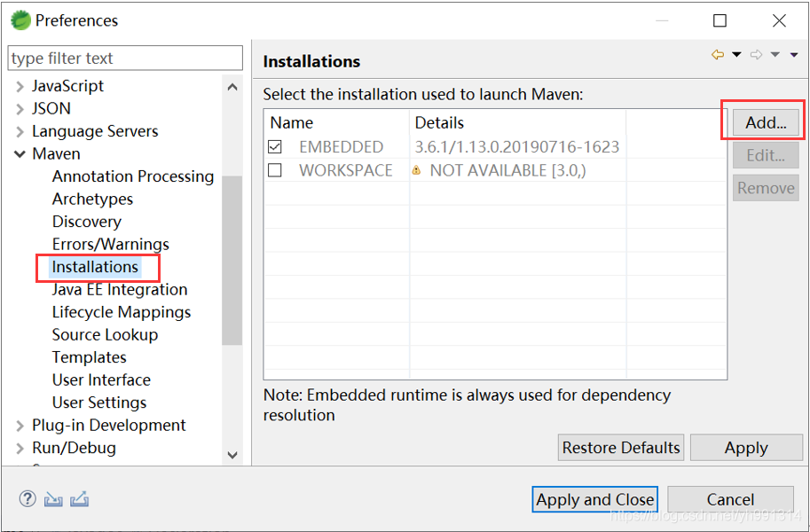Uncheck the EMBEDDED installation checkbox
This screenshot has height=532, width=810.
[275, 147]
